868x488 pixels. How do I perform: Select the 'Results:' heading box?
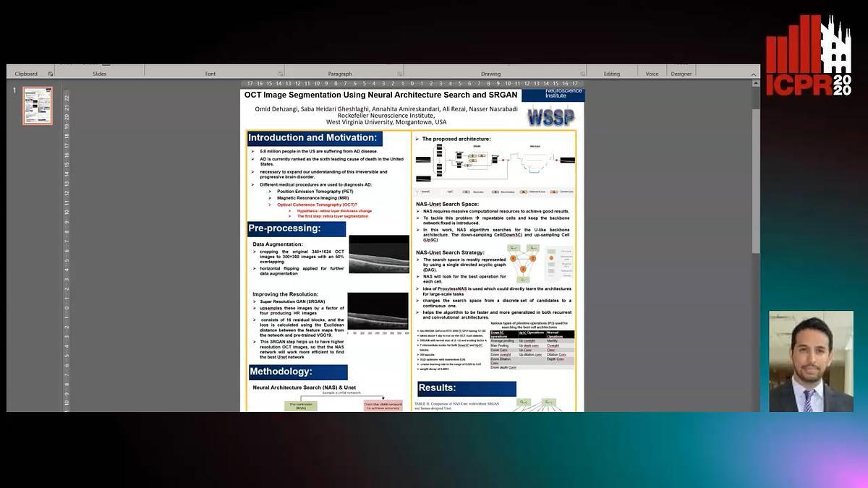(x=467, y=388)
